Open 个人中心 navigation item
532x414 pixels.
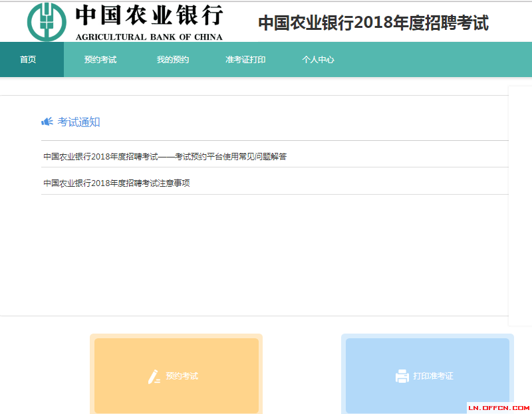(319, 60)
